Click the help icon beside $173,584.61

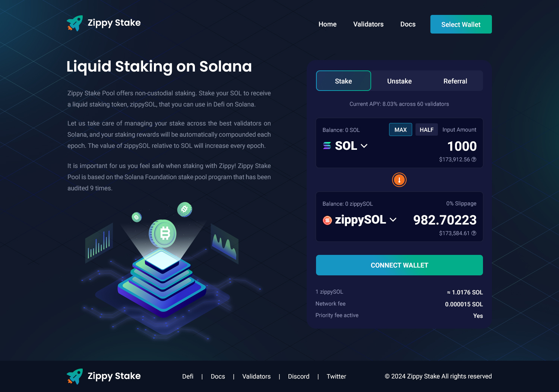coord(474,233)
